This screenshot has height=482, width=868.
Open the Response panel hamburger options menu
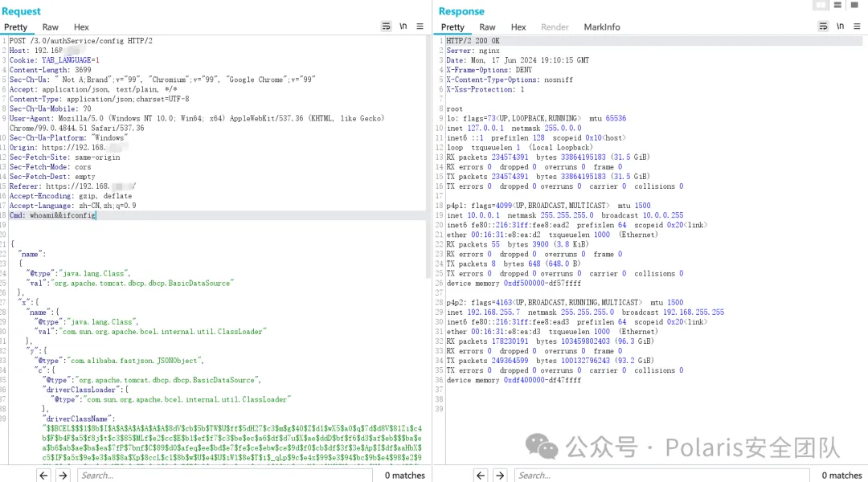coord(857,27)
